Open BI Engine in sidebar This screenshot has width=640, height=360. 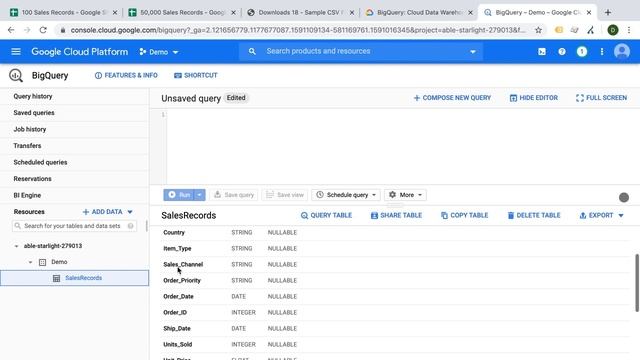pos(27,195)
